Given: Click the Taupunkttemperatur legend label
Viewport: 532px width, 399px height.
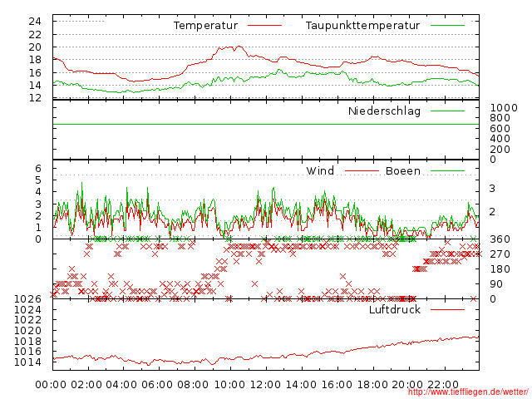Looking at the screenshot, I should (x=362, y=26).
